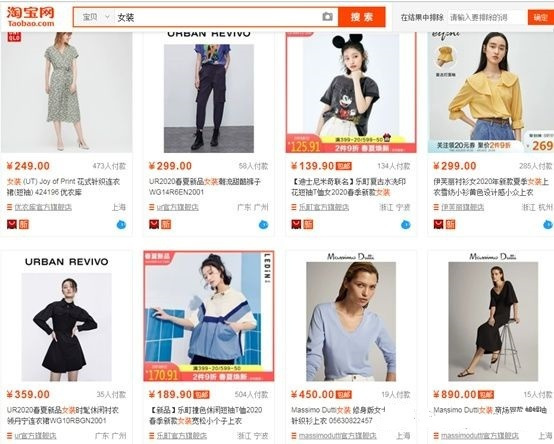
Task: Click the 新 badge under Mickey T-shirt listing
Action: pos(308,224)
